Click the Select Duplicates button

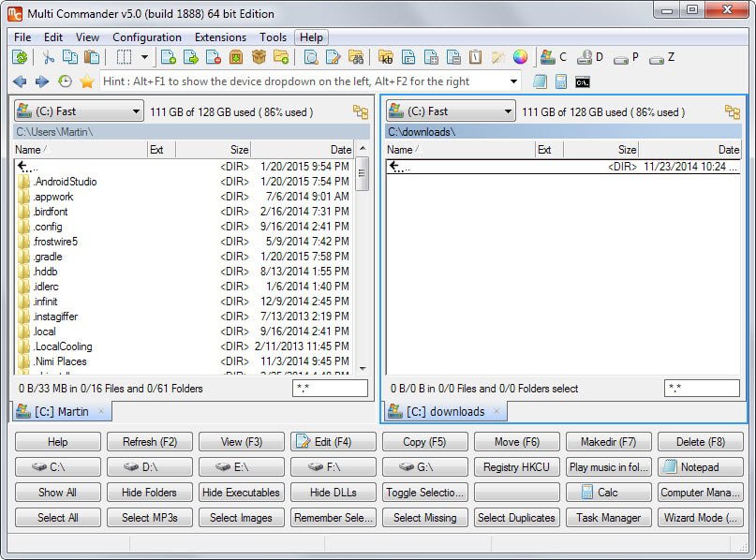pyautogui.click(x=516, y=517)
